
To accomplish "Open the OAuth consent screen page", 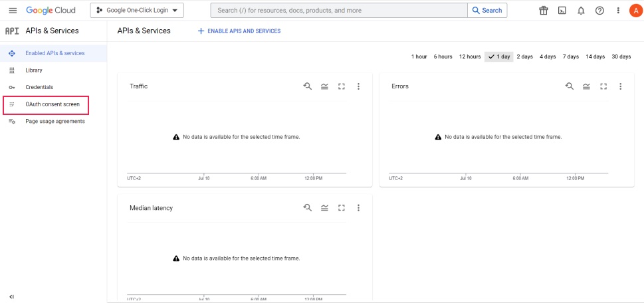I will [x=52, y=104].
